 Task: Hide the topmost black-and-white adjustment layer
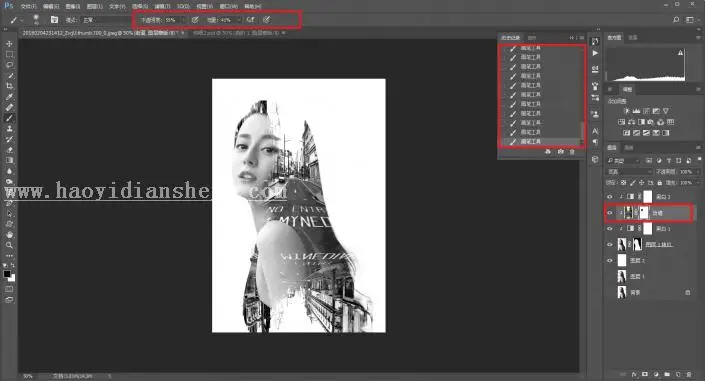(x=610, y=197)
